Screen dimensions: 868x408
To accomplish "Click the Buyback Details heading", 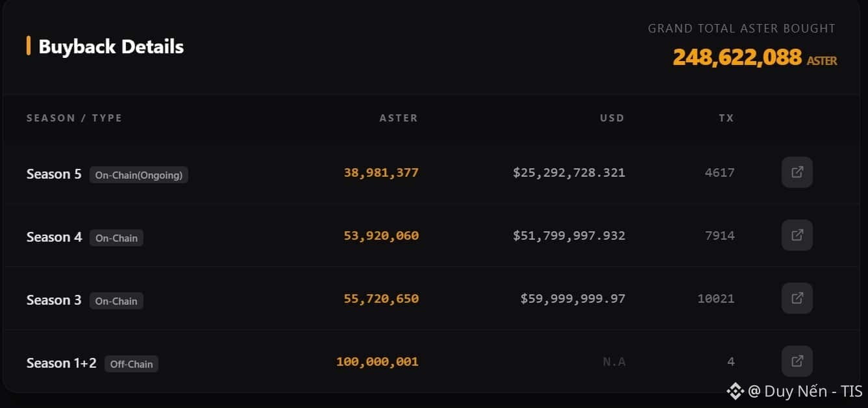I will pyautogui.click(x=111, y=47).
